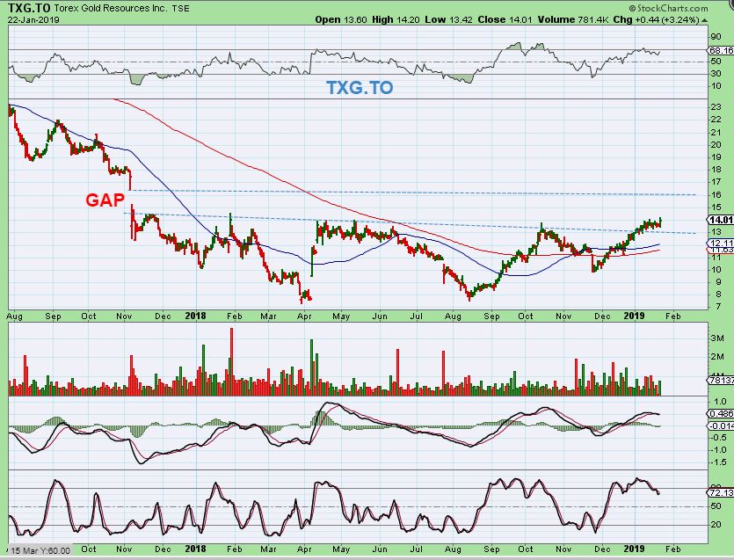Click the High 14.20 value
This screenshot has height=560, width=734.
396,19
